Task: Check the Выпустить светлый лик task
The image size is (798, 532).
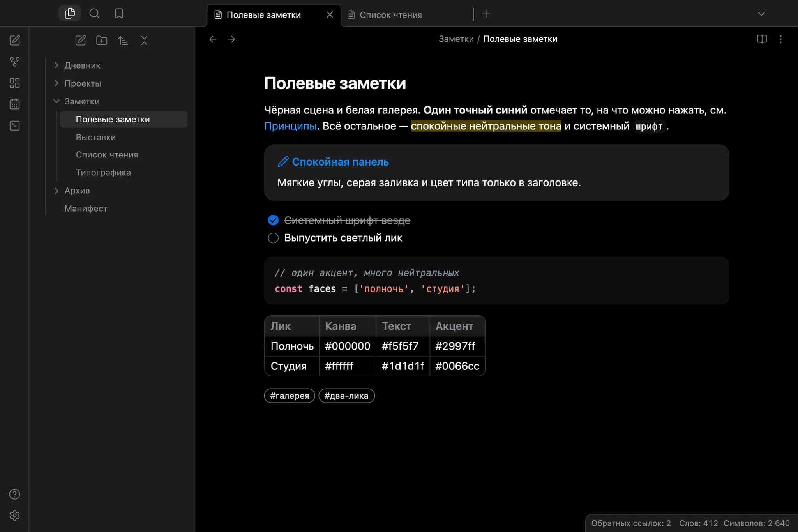Action: pos(273,238)
